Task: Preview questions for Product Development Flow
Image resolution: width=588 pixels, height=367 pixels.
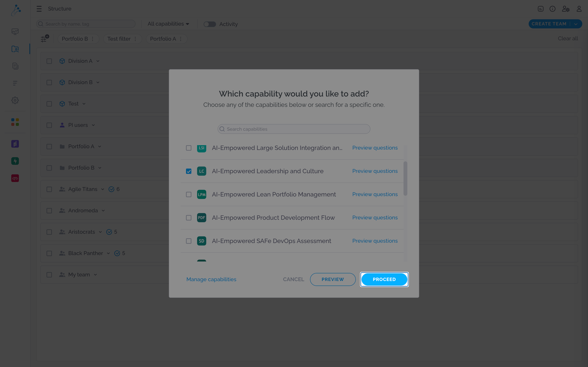Action: point(375,218)
